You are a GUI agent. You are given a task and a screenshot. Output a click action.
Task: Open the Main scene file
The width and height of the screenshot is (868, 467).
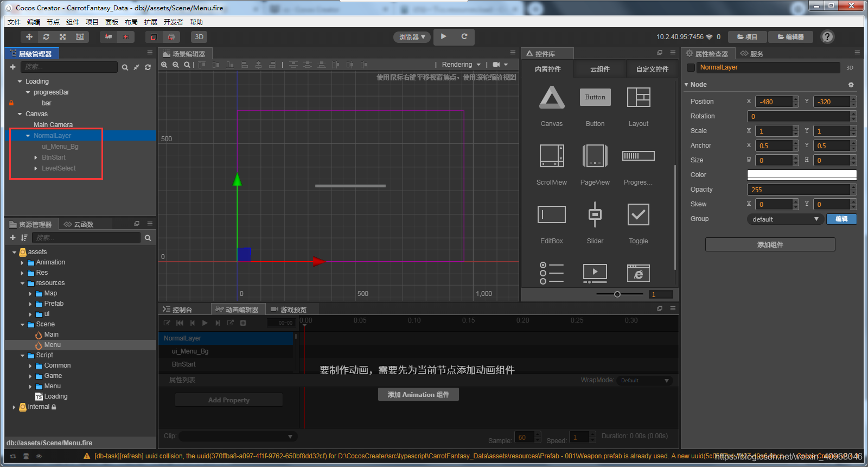pos(52,335)
